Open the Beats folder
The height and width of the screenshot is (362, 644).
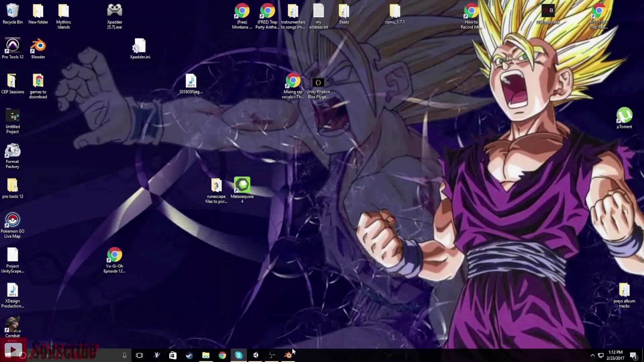[x=344, y=15]
